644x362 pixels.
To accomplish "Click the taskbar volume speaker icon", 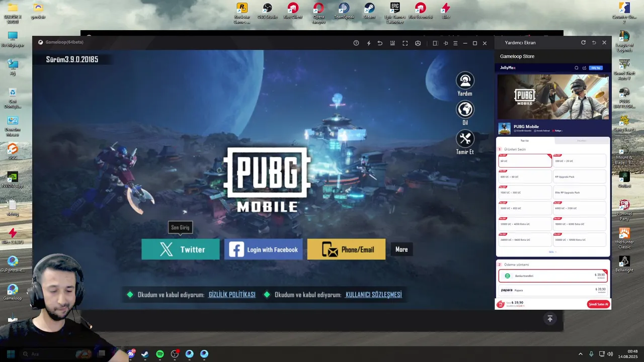I will 610,354.
